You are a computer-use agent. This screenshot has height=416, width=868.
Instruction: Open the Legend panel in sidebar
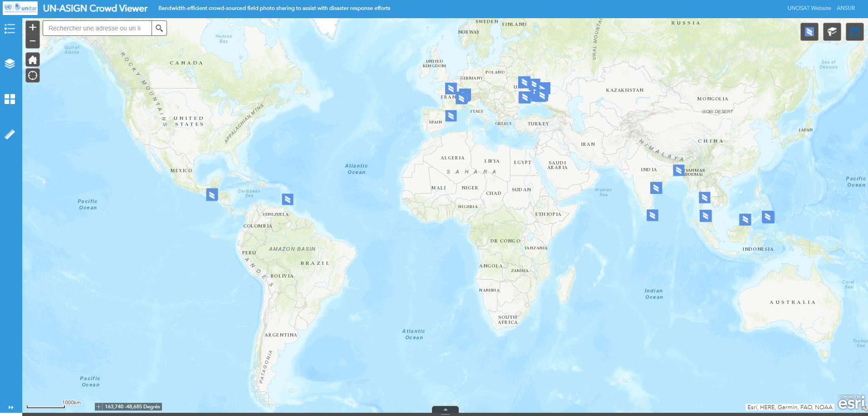[10, 29]
